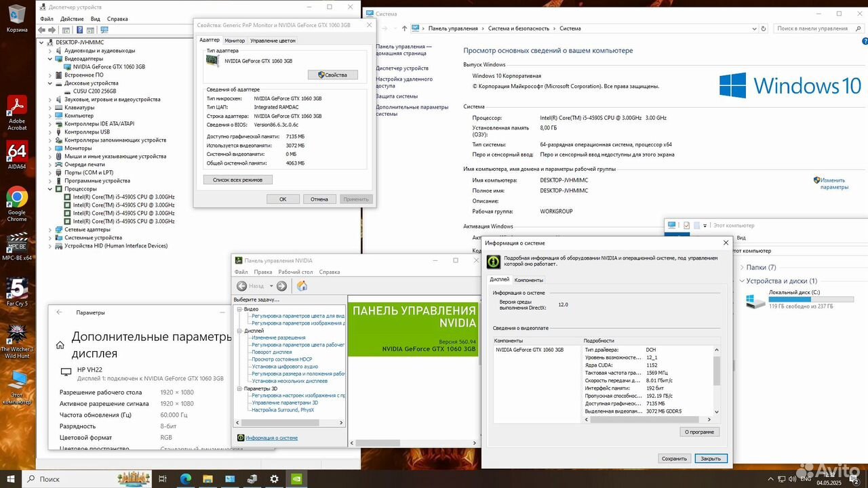Screen dimensions: 868x488
Task: Open the Информация о системе link in NVIDIA panel
Action: pyautogui.click(x=271, y=438)
